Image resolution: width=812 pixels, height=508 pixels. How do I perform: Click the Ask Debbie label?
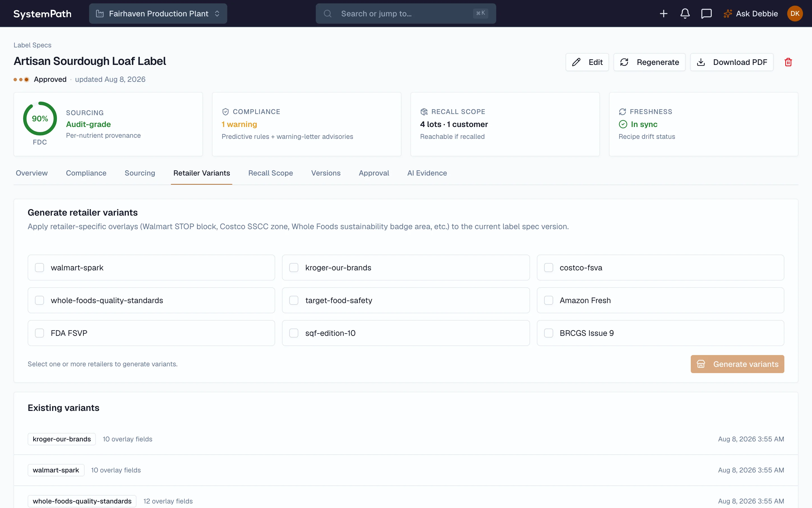tap(757, 14)
